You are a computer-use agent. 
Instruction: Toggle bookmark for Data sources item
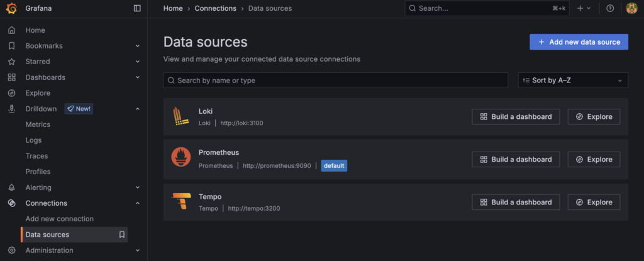click(122, 235)
